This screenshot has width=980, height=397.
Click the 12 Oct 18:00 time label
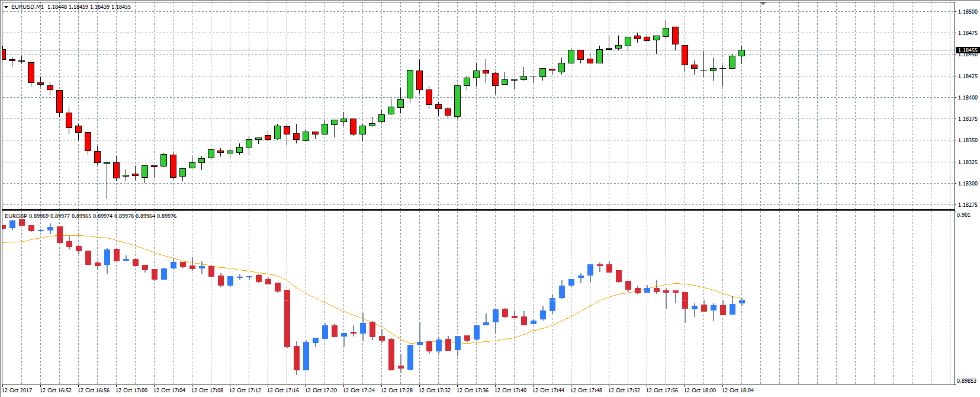point(700,390)
